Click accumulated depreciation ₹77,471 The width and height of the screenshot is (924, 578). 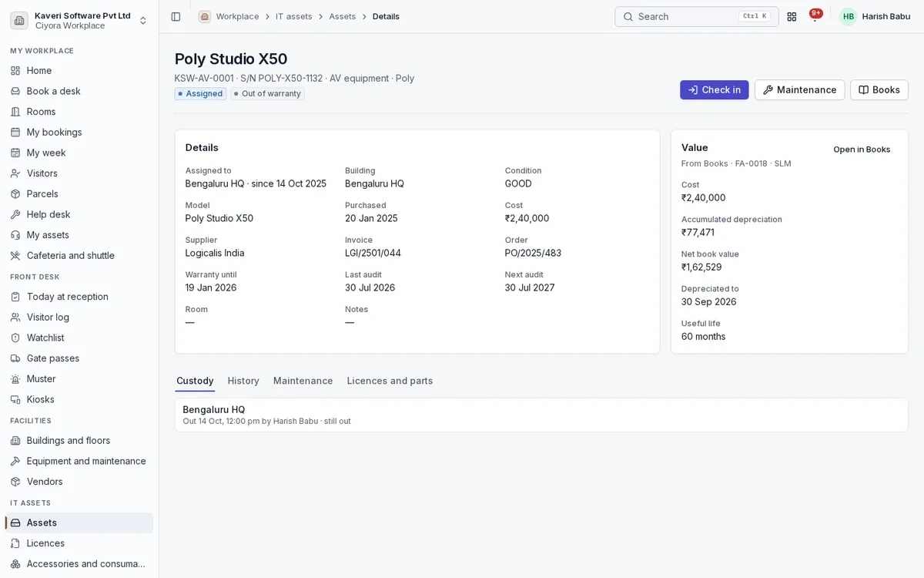point(698,233)
